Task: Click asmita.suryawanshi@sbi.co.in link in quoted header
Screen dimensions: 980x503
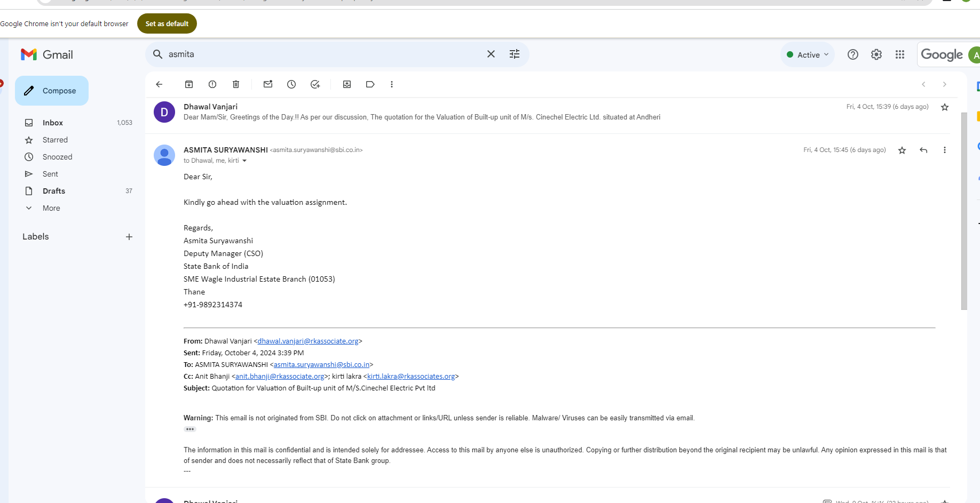Action: (322, 364)
